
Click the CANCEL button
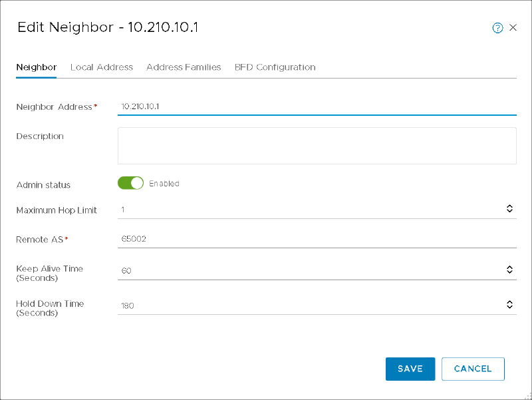coord(473,369)
